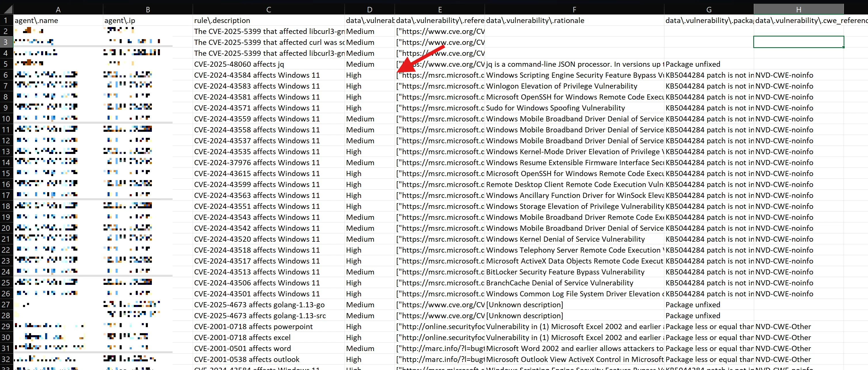Click 'CVE-2024-43599 affects Windows 11' cell

click(269, 184)
